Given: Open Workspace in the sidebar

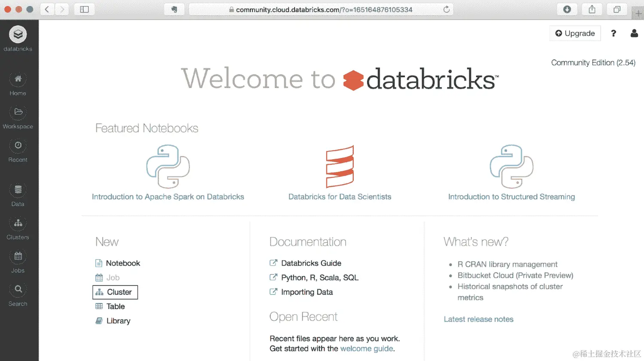Looking at the screenshot, I should pos(18,117).
